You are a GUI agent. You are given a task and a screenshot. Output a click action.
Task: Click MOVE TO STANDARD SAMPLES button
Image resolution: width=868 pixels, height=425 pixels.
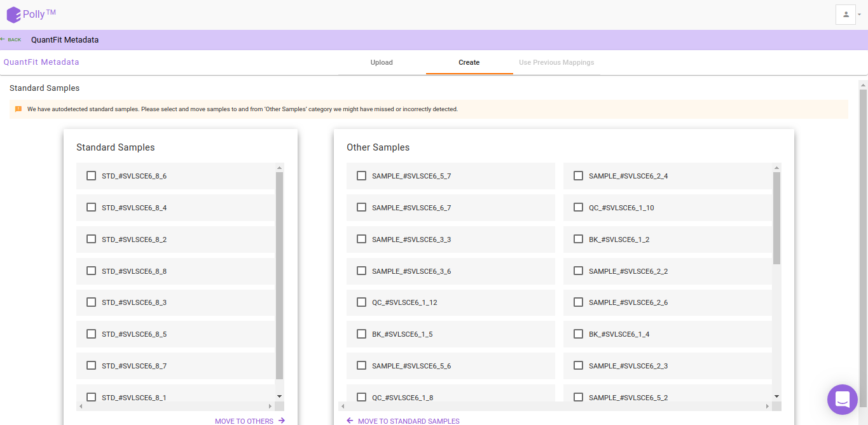(x=403, y=421)
